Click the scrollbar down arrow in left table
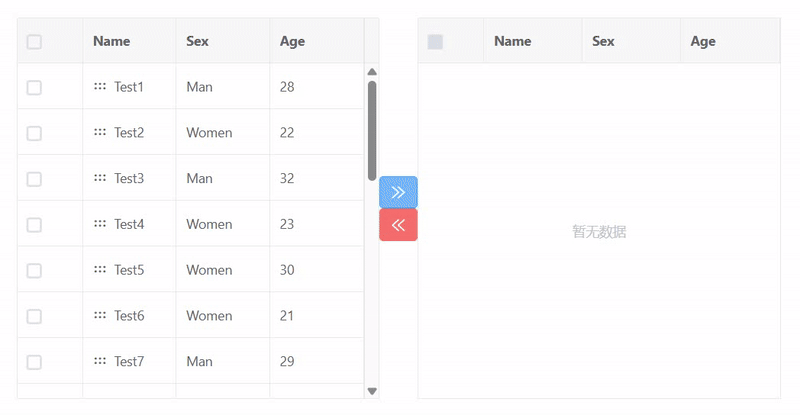The width and height of the screenshot is (800, 415). (372, 391)
